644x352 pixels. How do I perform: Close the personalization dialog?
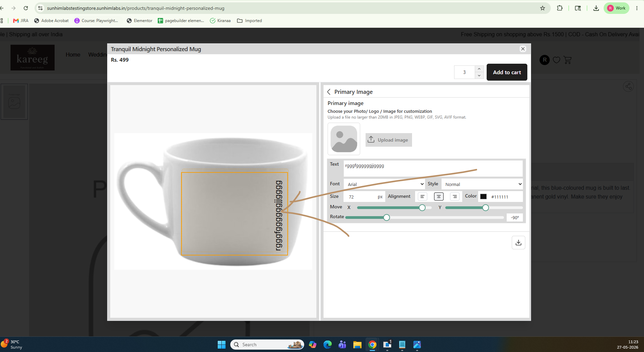coord(523,49)
